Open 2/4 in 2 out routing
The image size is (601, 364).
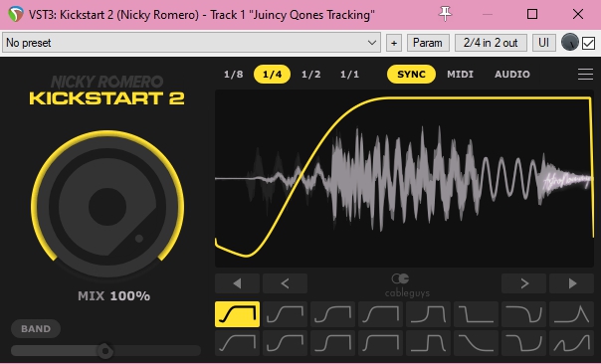[491, 43]
